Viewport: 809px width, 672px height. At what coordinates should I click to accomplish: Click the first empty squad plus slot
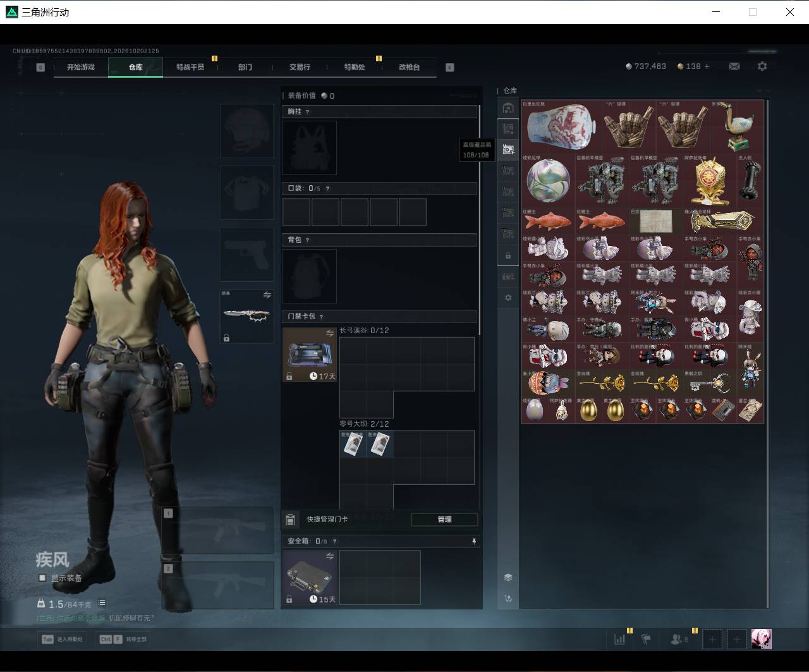click(x=712, y=639)
